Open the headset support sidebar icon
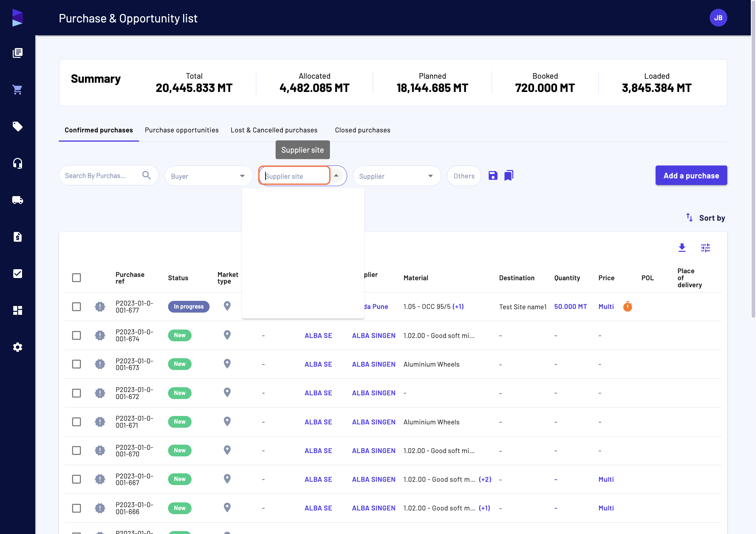Image resolution: width=756 pixels, height=534 pixels. (x=18, y=163)
